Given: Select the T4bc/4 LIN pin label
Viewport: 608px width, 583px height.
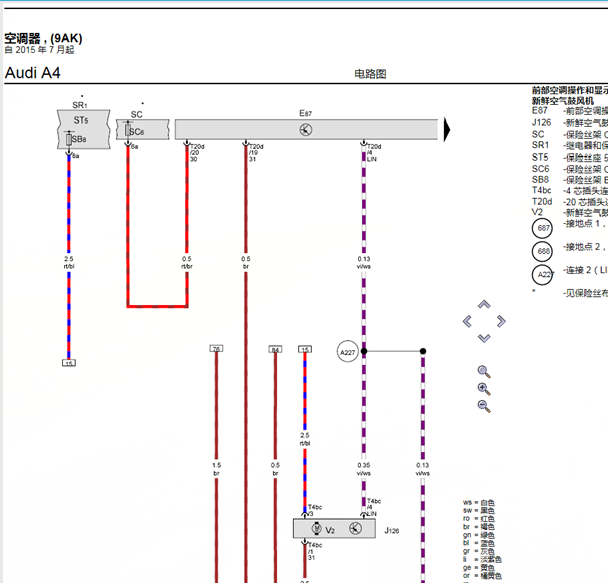Looking at the screenshot, I should (373, 507).
